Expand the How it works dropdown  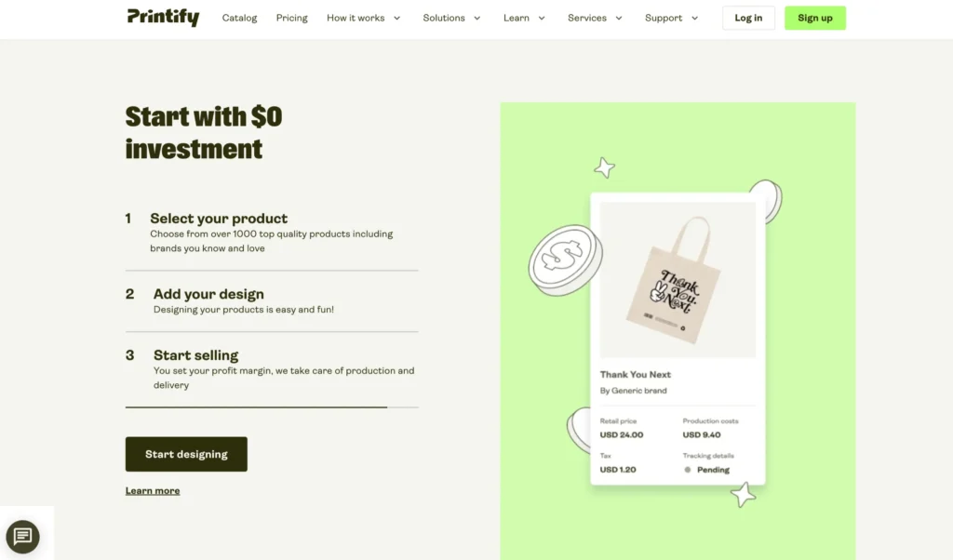(364, 17)
